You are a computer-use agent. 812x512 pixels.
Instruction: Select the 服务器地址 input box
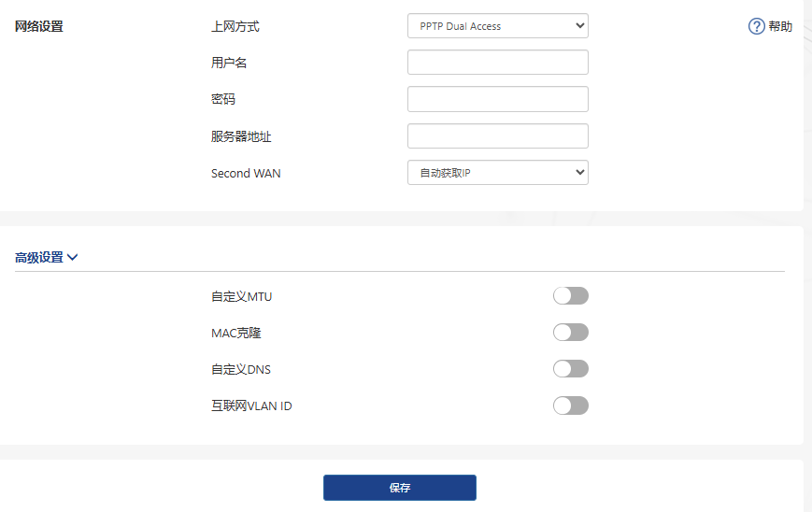497,136
